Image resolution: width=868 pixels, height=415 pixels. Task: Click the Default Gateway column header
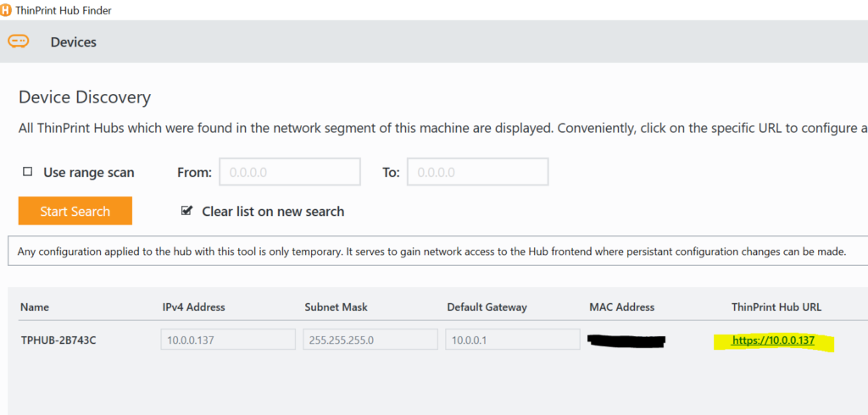487,307
